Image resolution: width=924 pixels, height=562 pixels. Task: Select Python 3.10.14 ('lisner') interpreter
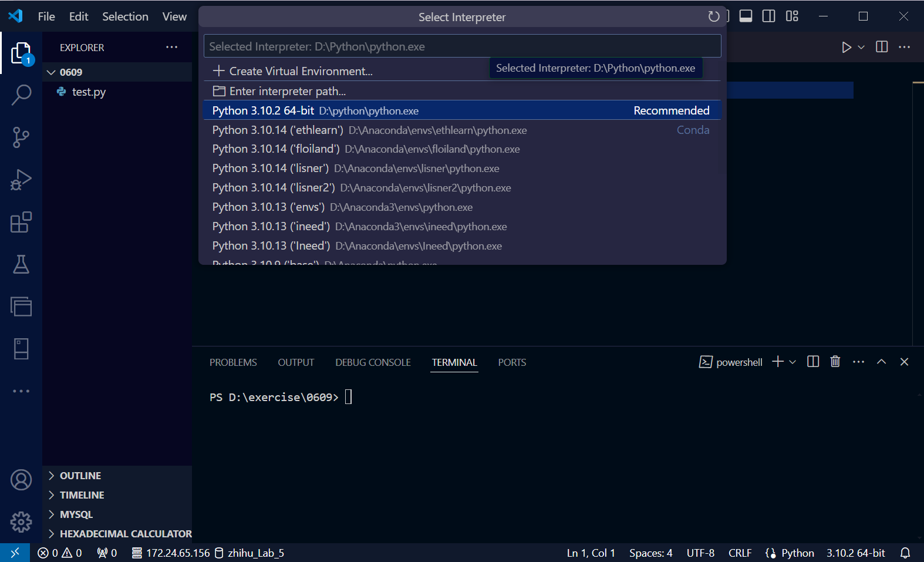click(462, 169)
